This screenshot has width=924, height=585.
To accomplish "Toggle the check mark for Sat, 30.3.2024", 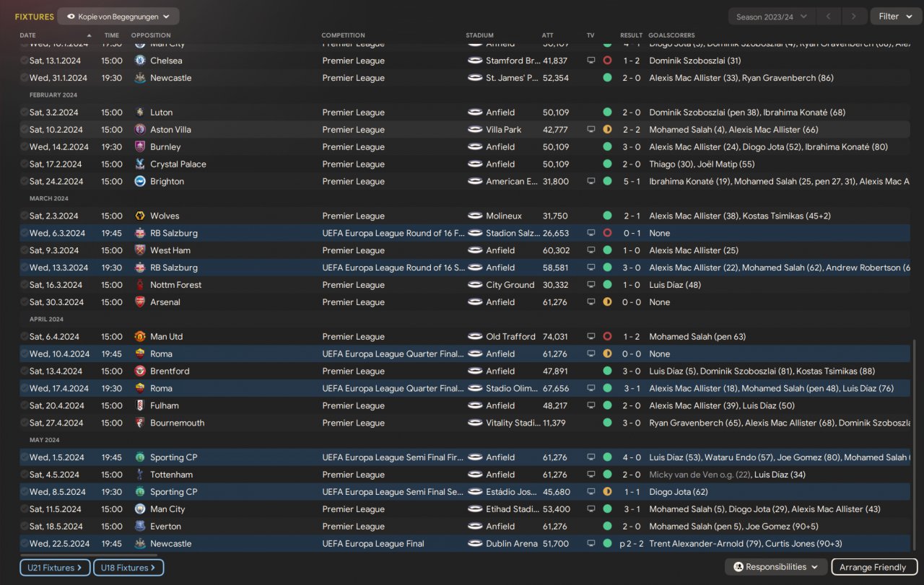I will coord(25,302).
